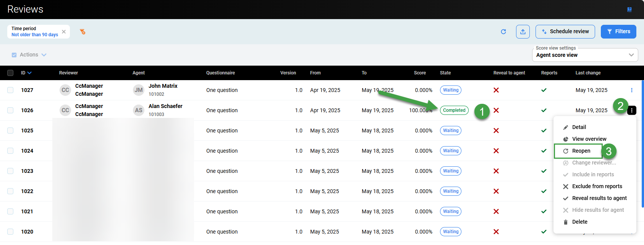The width and height of the screenshot is (644, 245).
Task: Choose Reopen from the context menu
Action: pyautogui.click(x=581, y=151)
